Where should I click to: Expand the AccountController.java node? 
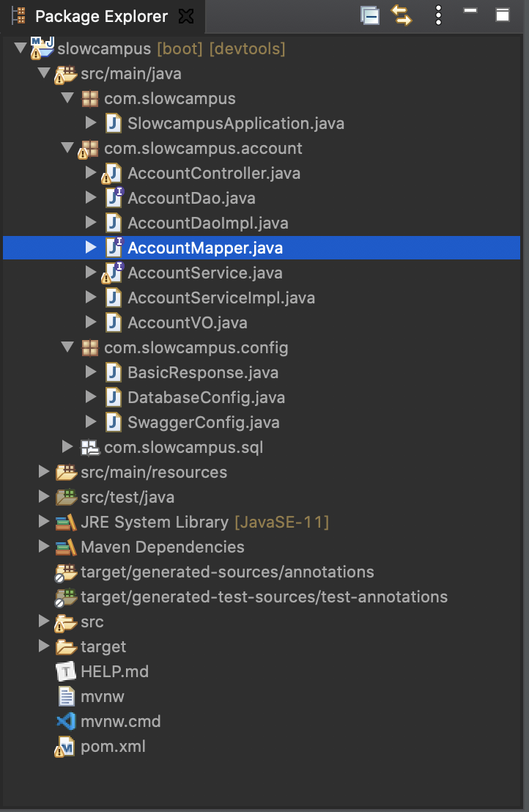pos(91,172)
